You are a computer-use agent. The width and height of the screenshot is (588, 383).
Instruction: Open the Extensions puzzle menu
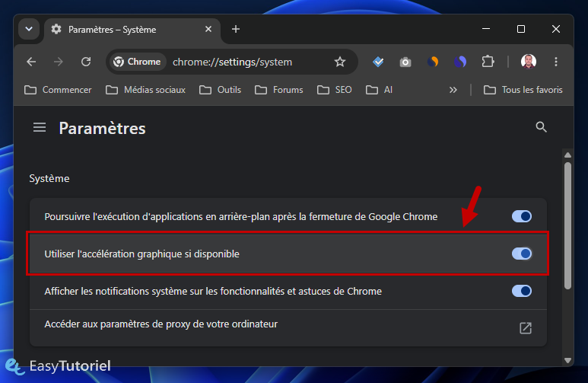488,62
